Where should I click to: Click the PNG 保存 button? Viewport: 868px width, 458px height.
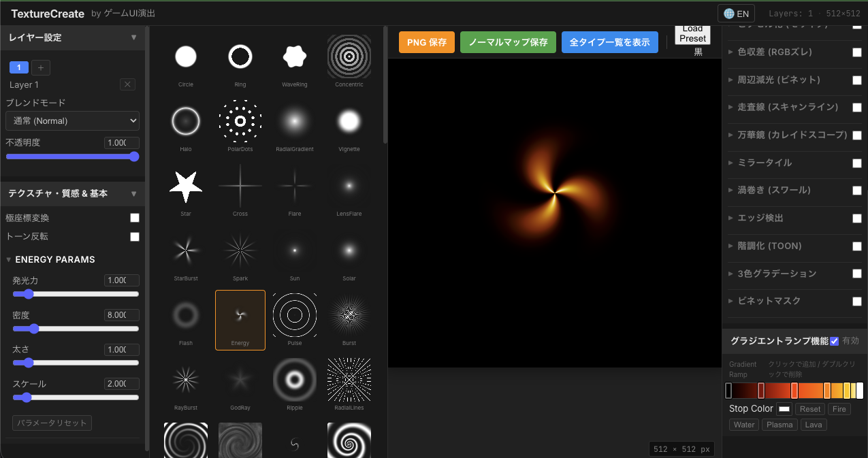tap(427, 42)
